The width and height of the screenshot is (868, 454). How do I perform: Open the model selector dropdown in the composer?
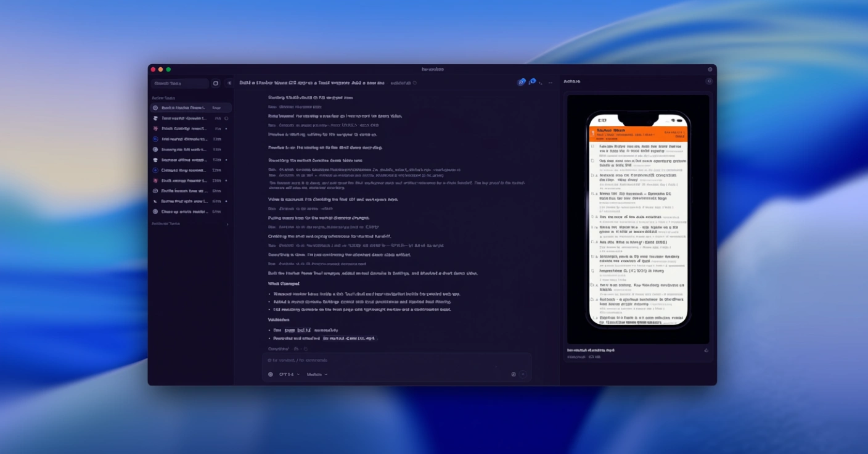tap(289, 374)
